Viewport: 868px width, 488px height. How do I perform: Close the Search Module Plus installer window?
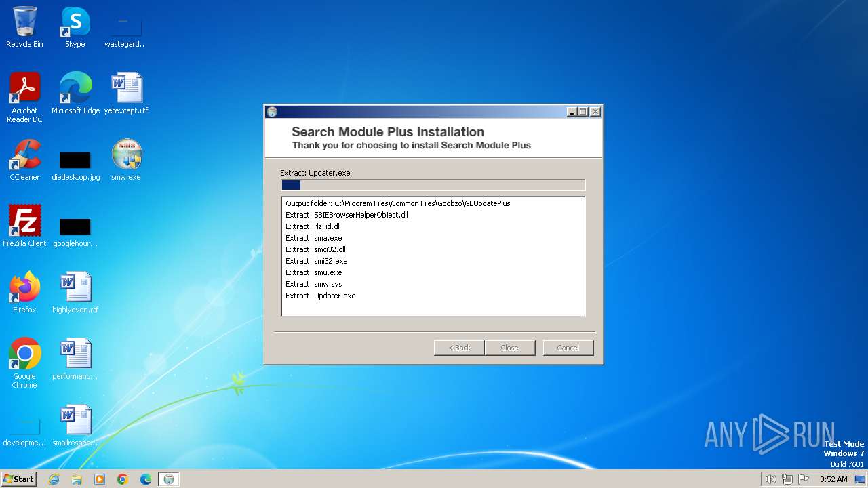[x=595, y=112]
